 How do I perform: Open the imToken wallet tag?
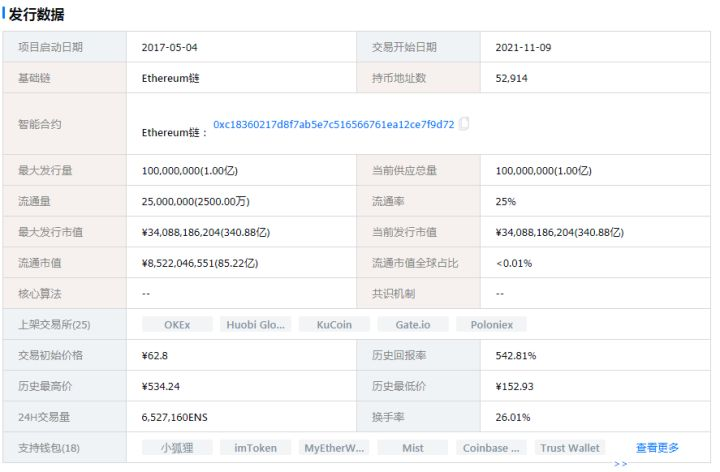tap(256, 448)
